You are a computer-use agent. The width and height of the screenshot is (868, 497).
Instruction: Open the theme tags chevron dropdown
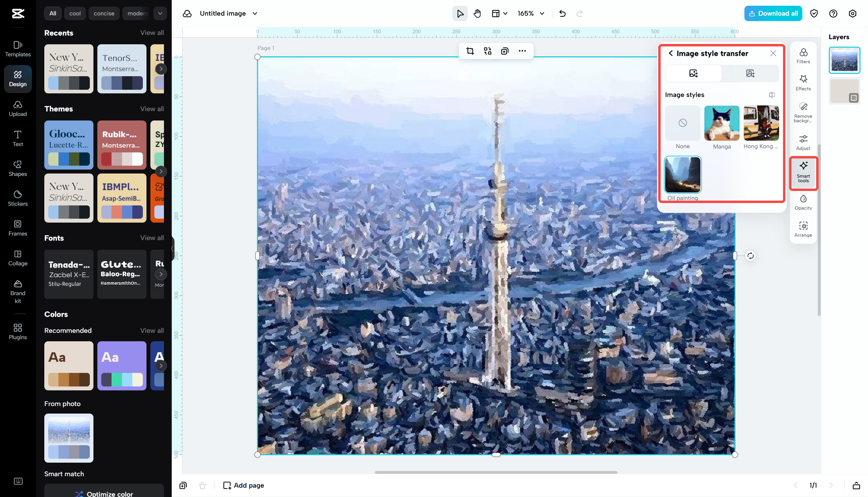pos(160,13)
